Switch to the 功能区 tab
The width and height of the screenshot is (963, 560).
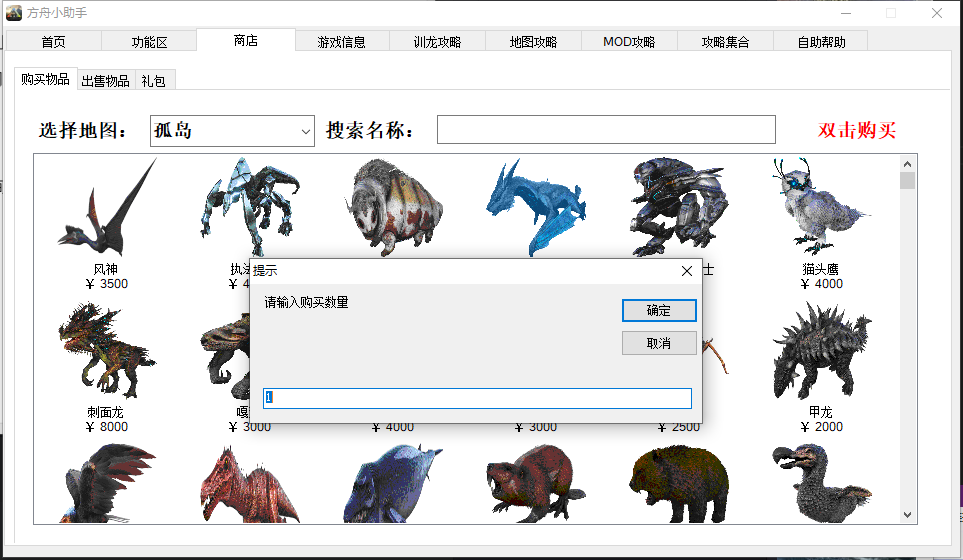(x=149, y=42)
